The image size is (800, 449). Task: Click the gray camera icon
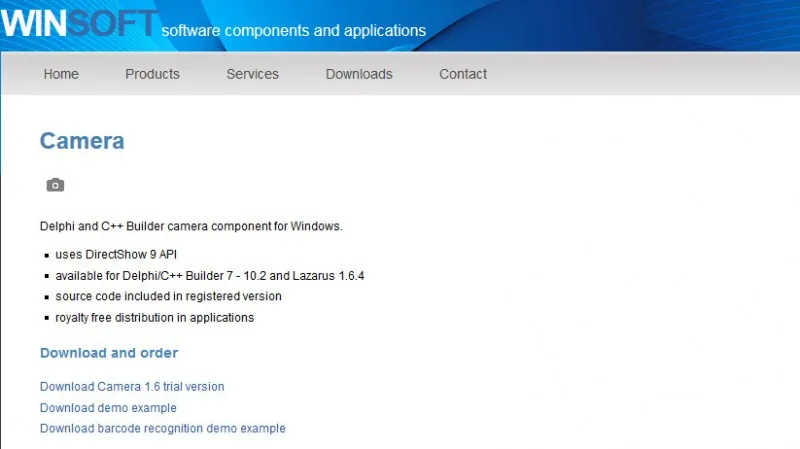click(55, 185)
